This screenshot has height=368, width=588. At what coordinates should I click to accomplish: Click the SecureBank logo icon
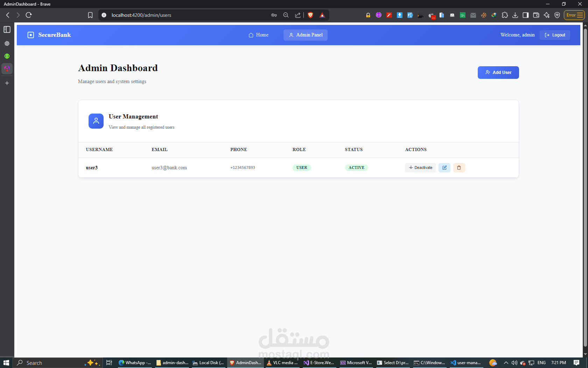[x=31, y=35]
